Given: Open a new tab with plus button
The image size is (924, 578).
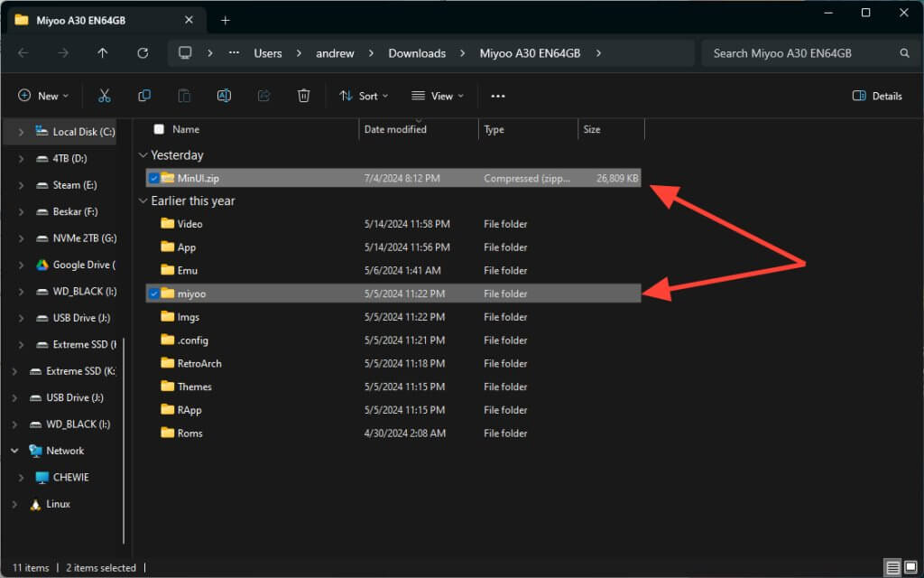Looking at the screenshot, I should pos(226,20).
